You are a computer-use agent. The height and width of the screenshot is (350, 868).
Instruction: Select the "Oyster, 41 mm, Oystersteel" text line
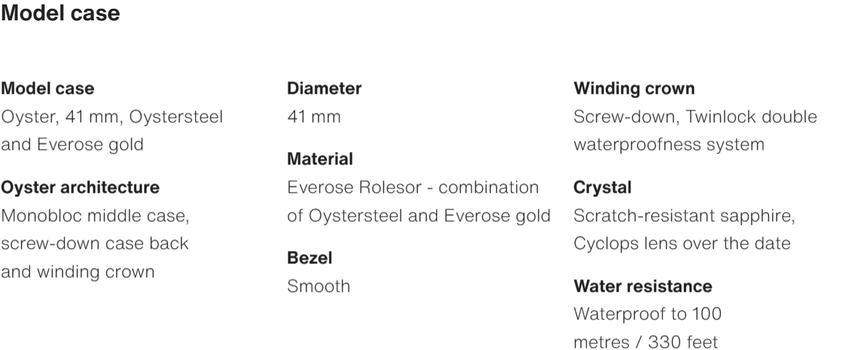click(111, 116)
